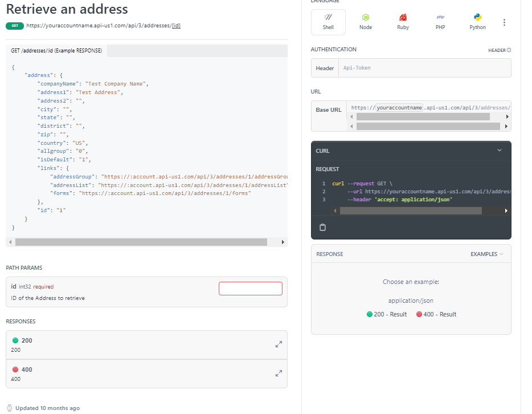Click left arrow of cURL code scrollbar
The image size is (532, 414).
tap(334, 211)
